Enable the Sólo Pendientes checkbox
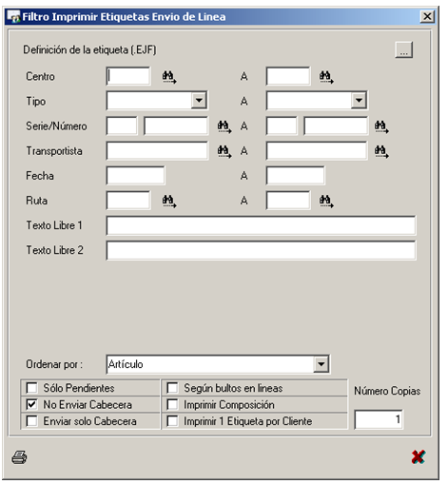Screen dimensions: 448x484 click(x=31, y=388)
